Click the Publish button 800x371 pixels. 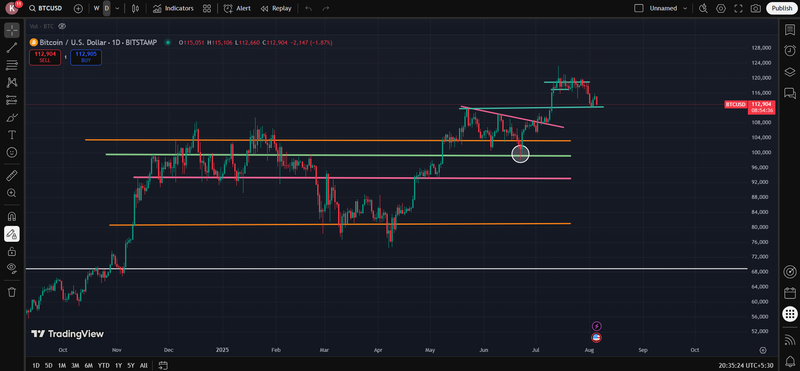[782, 8]
